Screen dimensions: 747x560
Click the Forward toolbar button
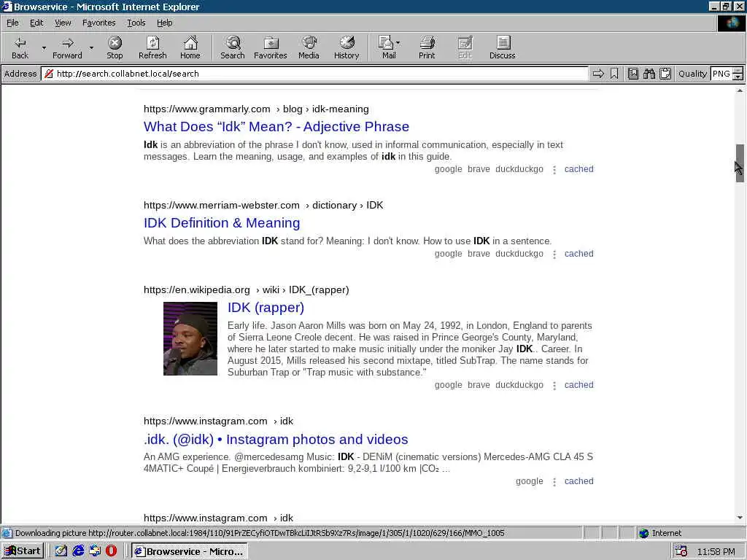click(67, 47)
